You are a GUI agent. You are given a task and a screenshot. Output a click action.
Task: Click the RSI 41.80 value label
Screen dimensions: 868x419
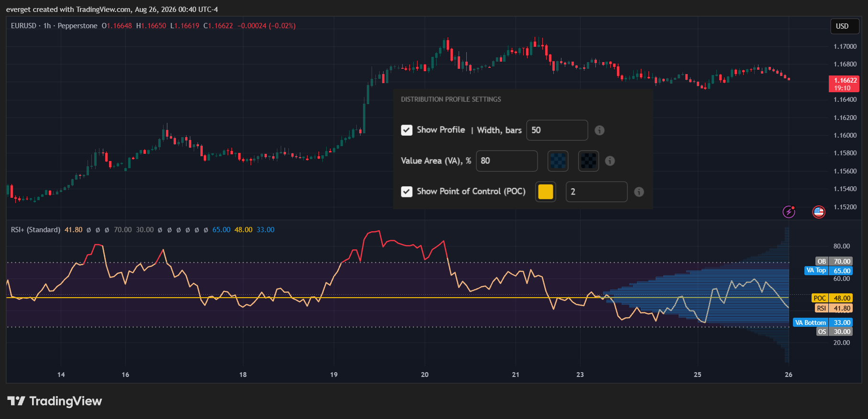coord(834,308)
